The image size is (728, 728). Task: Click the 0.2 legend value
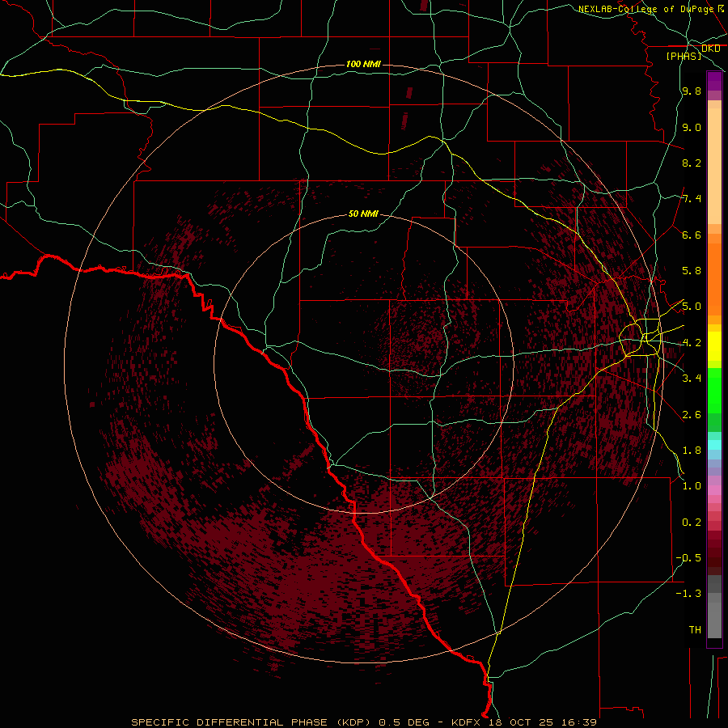[692, 523]
